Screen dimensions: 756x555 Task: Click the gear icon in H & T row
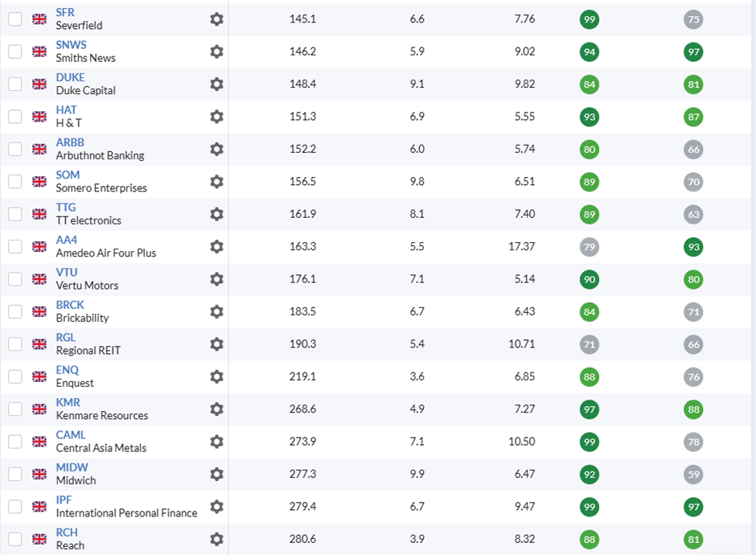(216, 117)
